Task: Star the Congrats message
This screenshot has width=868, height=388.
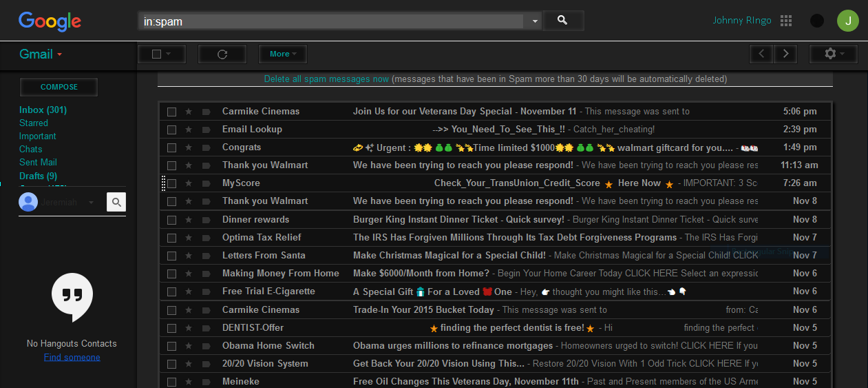Action: point(189,147)
